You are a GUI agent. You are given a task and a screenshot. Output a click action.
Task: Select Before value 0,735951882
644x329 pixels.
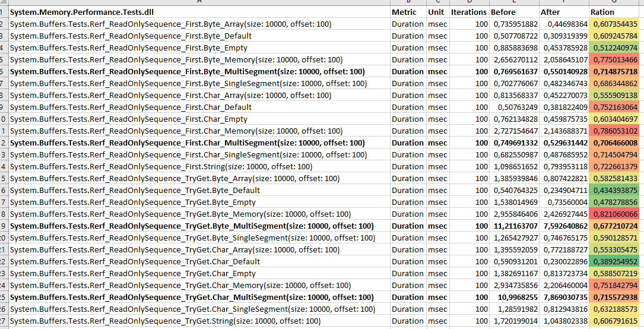point(514,24)
